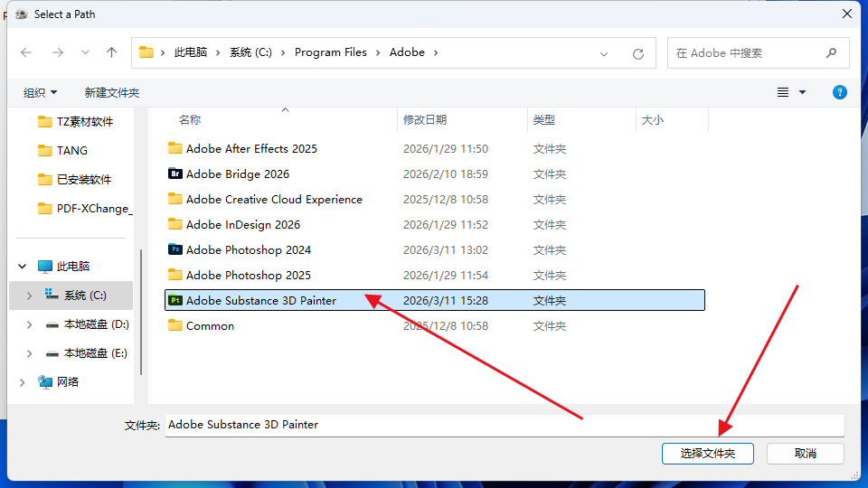
Task: Go up one folder level
Action: (112, 52)
